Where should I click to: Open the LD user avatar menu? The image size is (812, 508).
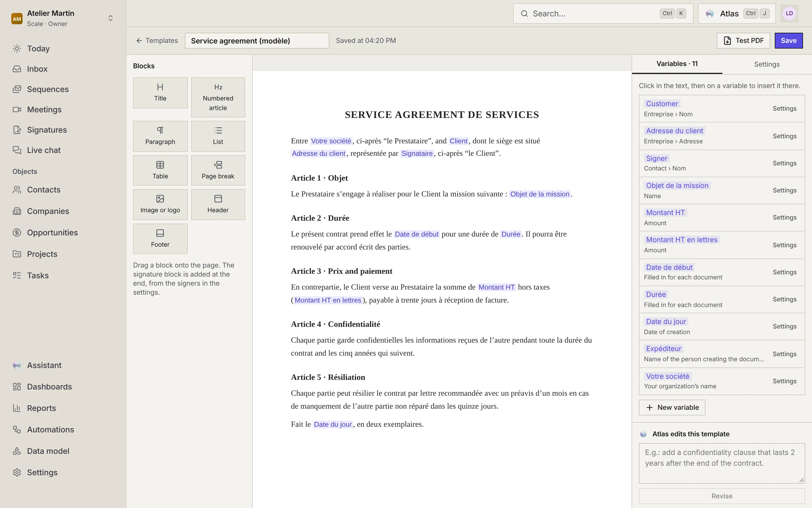tap(789, 14)
